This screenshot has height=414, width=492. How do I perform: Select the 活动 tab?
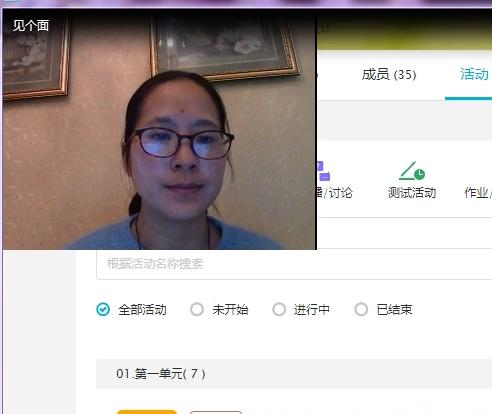(474, 74)
